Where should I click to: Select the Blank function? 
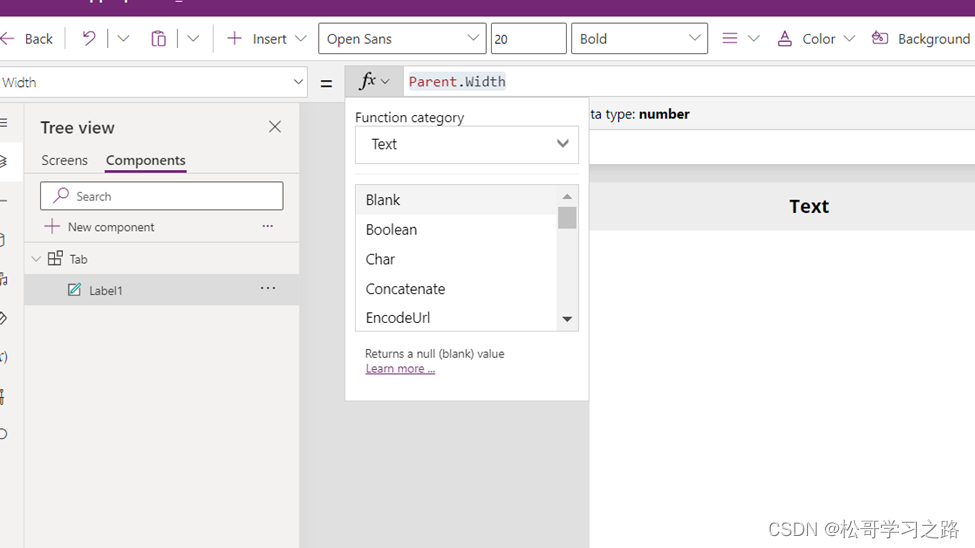(456, 200)
